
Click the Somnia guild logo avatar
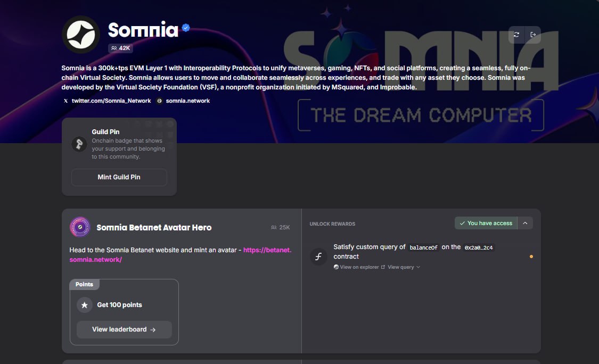click(x=80, y=35)
